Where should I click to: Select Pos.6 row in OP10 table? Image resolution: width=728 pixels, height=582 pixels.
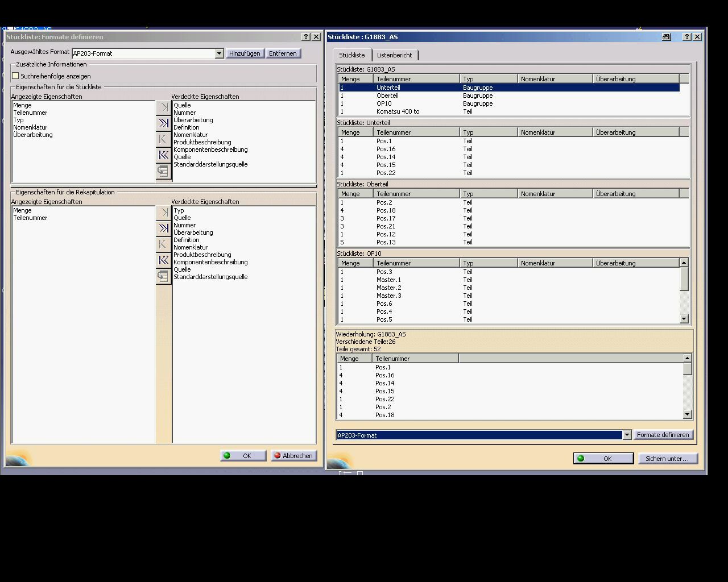click(509, 304)
